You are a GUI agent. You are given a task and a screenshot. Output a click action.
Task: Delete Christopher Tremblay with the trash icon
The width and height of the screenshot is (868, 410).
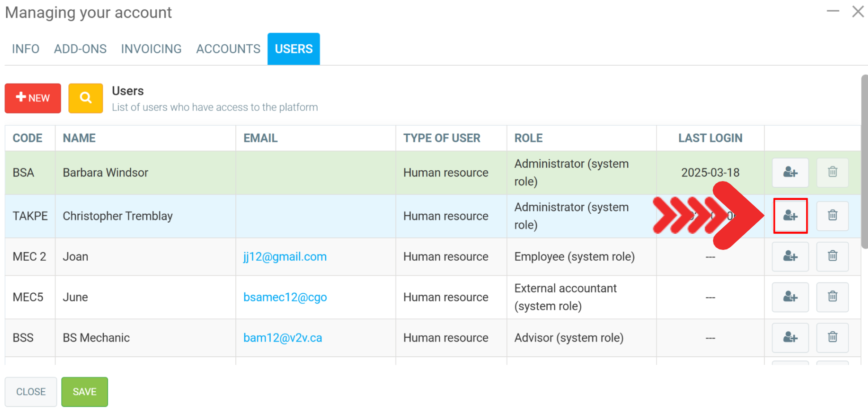pyautogui.click(x=832, y=216)
